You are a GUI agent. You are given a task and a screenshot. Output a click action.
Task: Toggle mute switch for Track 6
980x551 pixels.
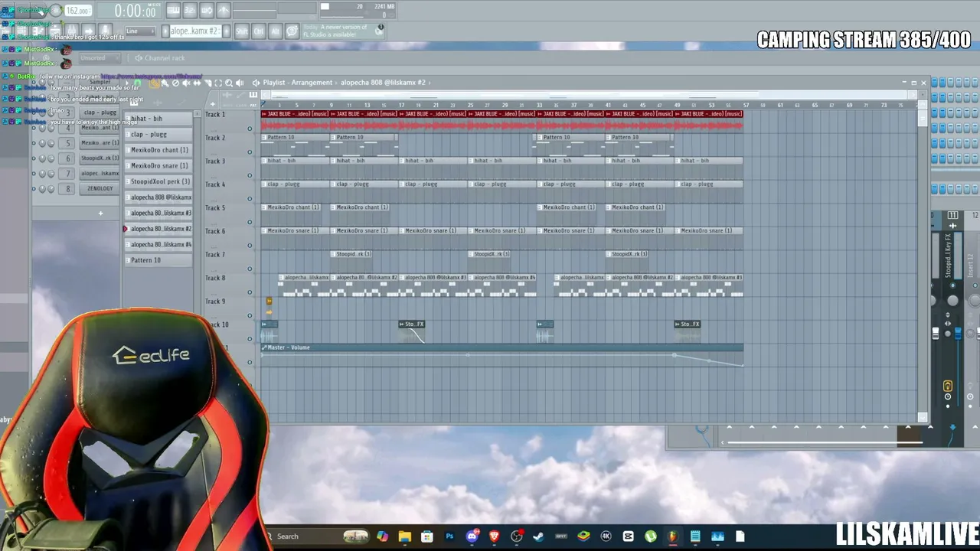(250, 246)
